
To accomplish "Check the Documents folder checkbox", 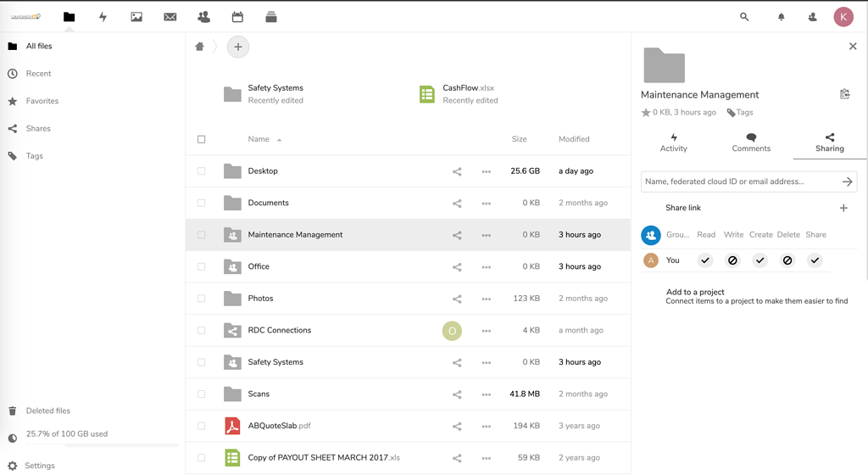I will tap(202, 204).
